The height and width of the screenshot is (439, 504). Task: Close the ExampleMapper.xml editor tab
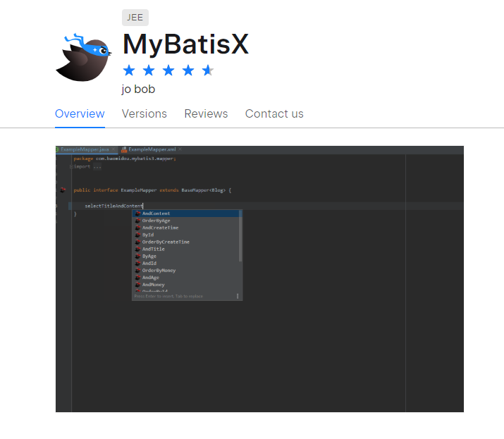[180, 149]
